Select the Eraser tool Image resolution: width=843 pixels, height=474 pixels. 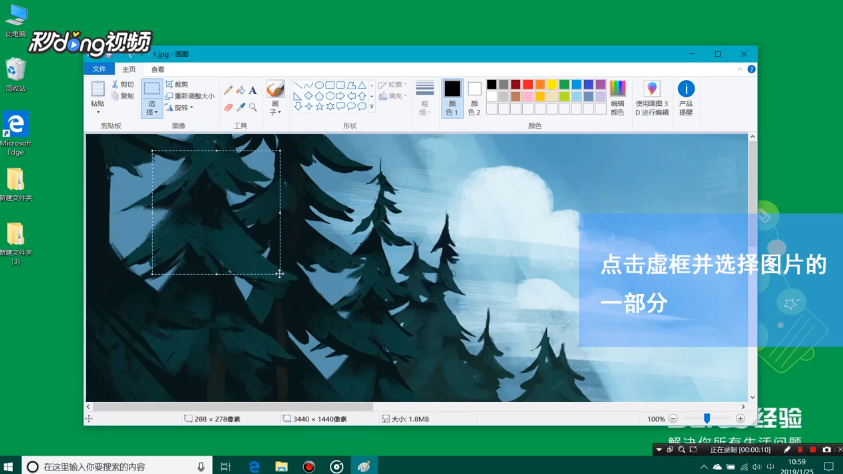tap(228, 107)
